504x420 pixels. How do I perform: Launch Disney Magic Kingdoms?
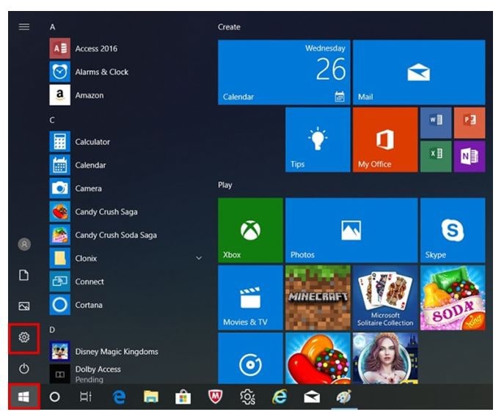pyautogui.click(x=127, y=352)
